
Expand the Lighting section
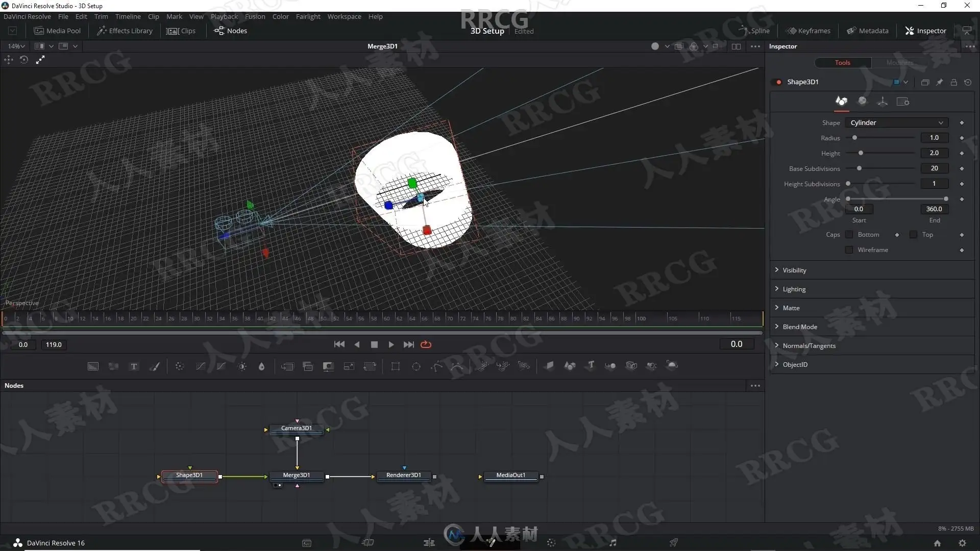(872, 289)
